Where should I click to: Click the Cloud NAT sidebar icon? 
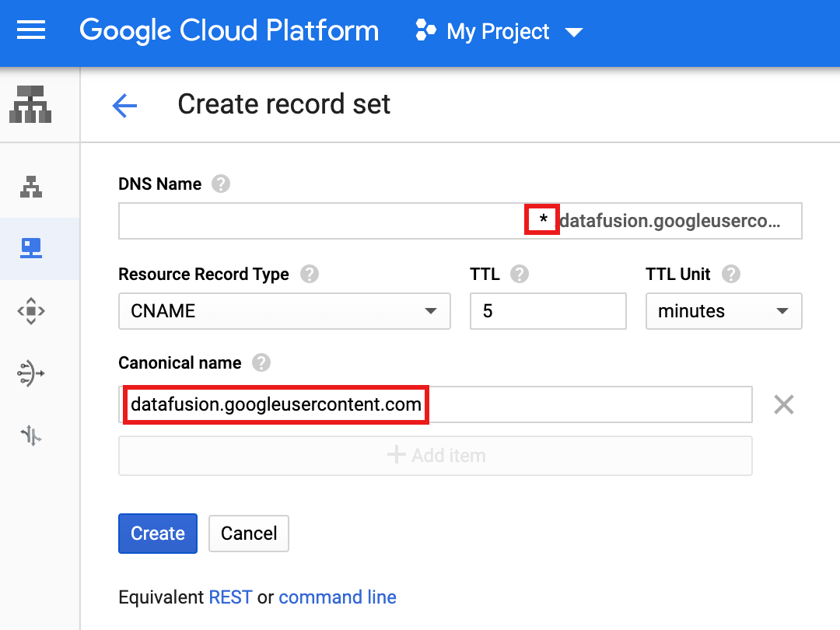click(31, 373)
